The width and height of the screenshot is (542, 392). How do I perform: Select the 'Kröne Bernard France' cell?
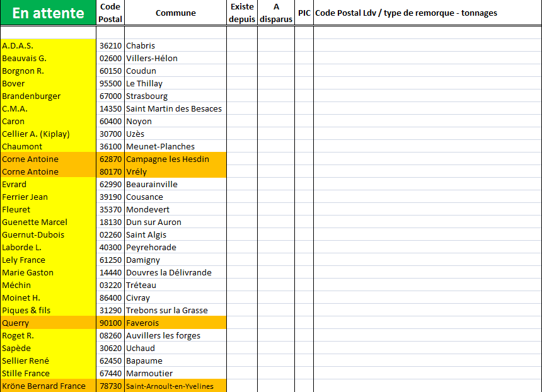coord(48,386)
